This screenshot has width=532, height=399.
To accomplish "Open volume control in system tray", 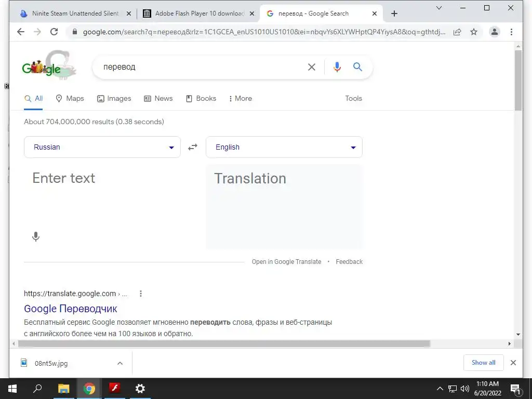I will tap(465, 389).
